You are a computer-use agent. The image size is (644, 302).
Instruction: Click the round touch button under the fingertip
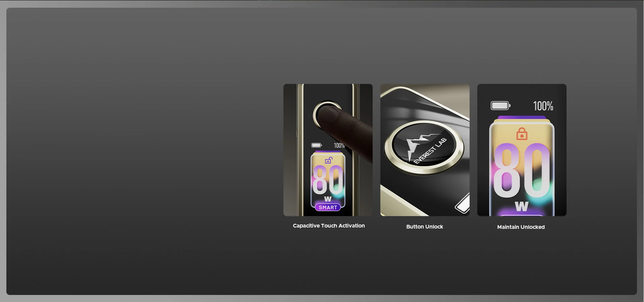click(x=323, y=115)
